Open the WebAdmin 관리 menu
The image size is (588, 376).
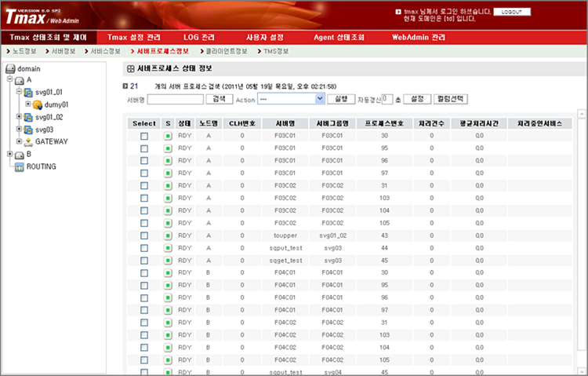coord(419,37)
